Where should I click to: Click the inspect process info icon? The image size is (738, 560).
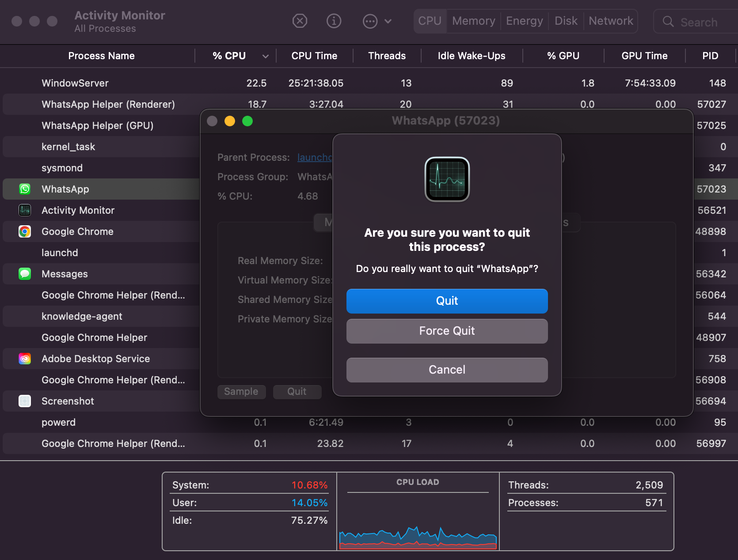[334, 21]
